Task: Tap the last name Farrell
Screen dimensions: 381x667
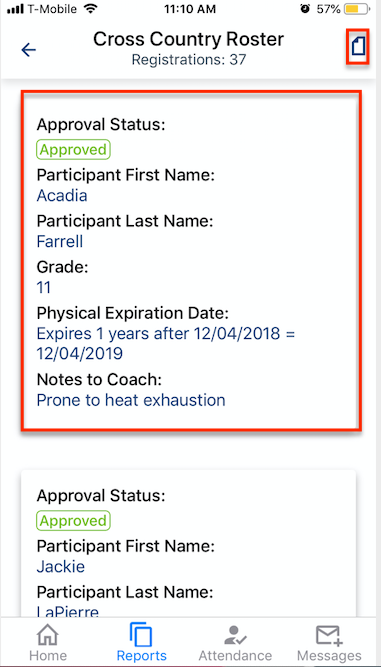Action: click(60, 242)
